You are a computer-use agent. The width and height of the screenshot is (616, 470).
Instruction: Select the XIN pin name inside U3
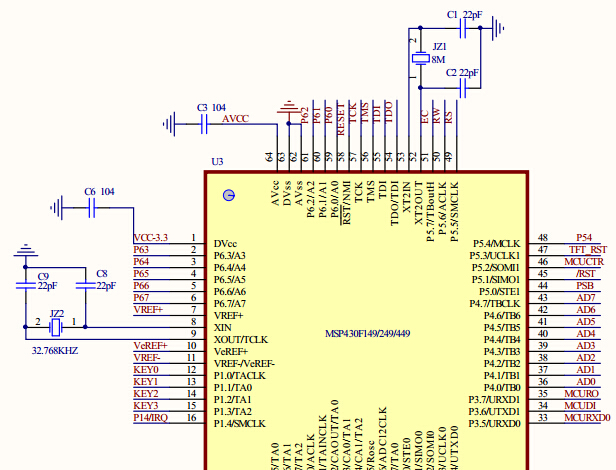click(x=223, y=328)
